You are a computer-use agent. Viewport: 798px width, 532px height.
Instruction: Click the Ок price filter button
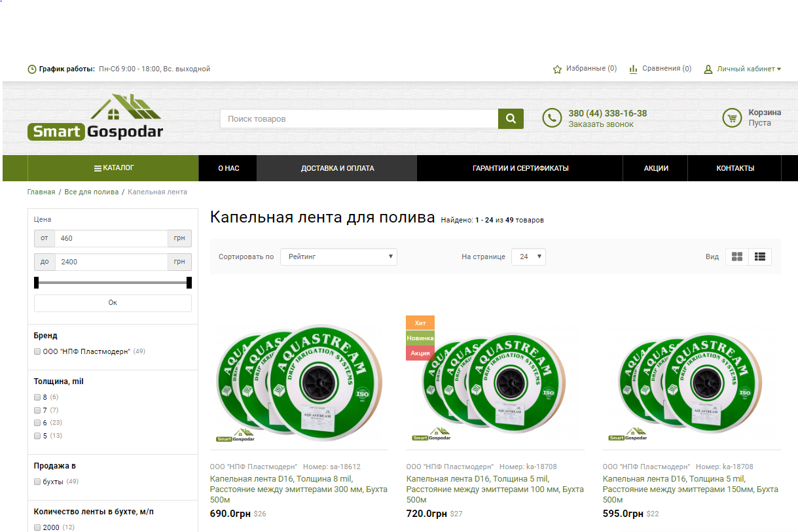(x=113, y=303)
